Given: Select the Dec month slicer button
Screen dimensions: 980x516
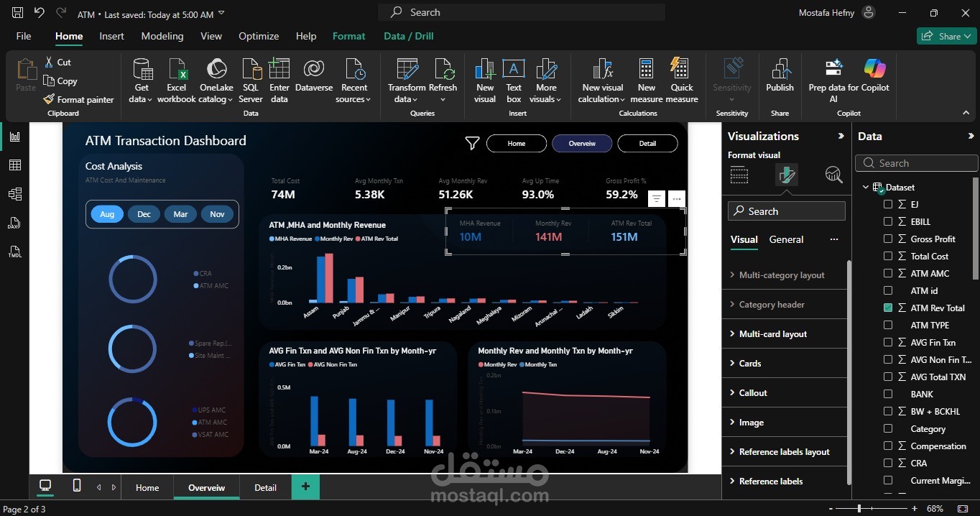Looking at the screenshot, I should (x=144, y=214).
